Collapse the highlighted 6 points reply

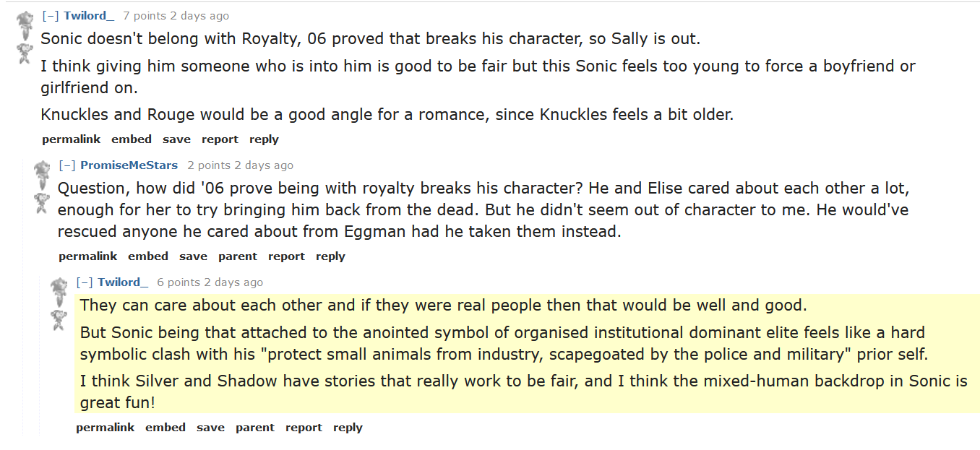pyautogui.click(x=85, y=282)
